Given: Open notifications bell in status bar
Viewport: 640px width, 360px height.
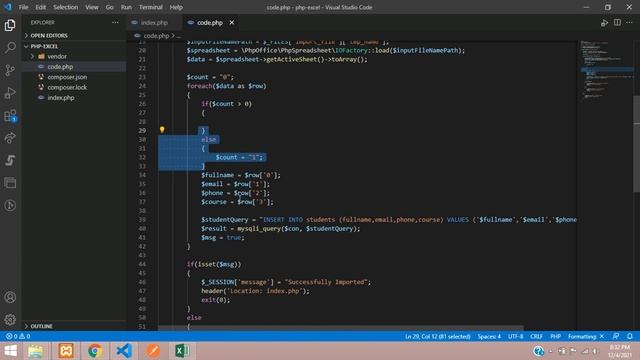Looking at the screenshot, I should (630, 336).
